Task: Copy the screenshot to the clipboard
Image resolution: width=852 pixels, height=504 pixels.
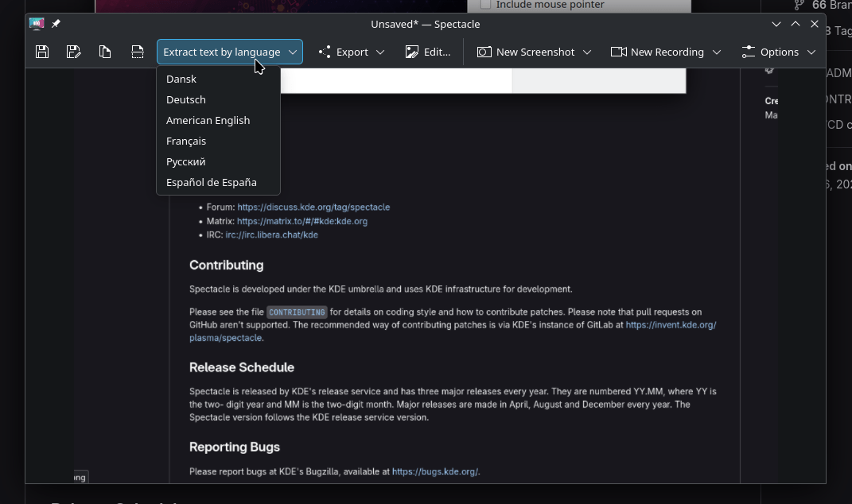Action: [x=105, y=52]
